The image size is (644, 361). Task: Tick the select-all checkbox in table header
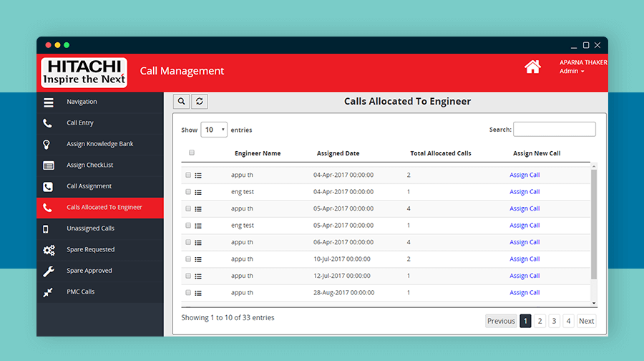(x=191, y=153)
